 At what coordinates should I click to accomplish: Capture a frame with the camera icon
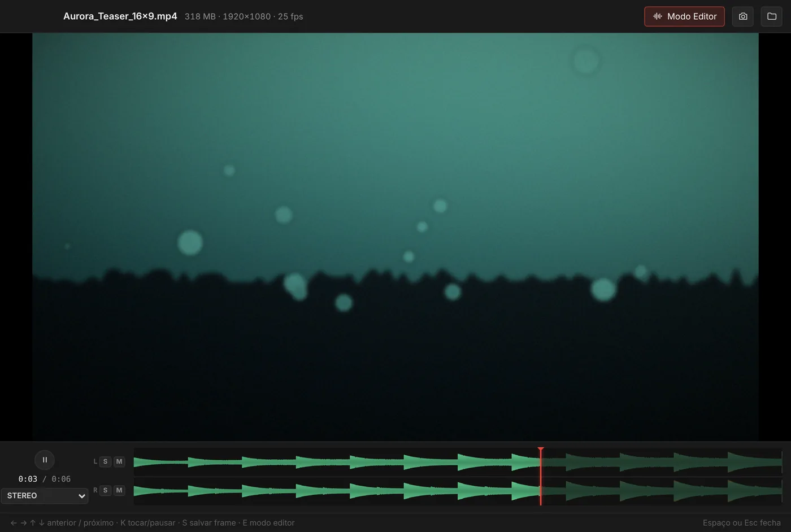tap(743, 16)
